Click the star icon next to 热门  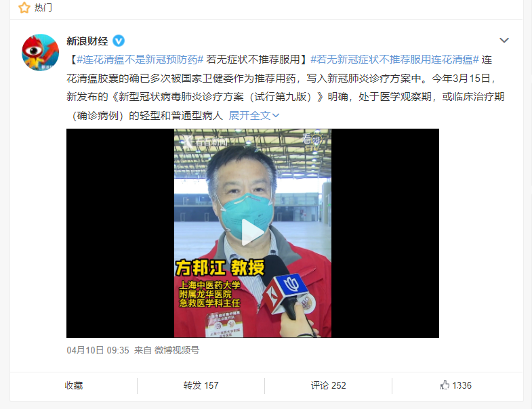pos(24,7)
